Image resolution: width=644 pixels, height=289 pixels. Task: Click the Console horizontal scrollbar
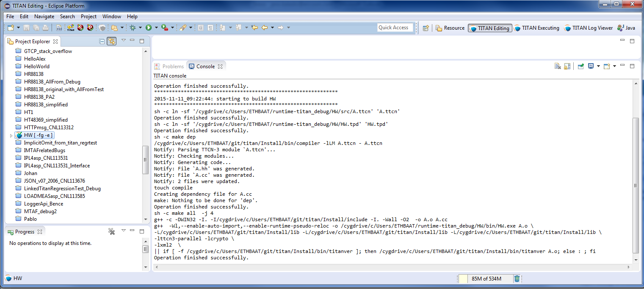[392, 267]
